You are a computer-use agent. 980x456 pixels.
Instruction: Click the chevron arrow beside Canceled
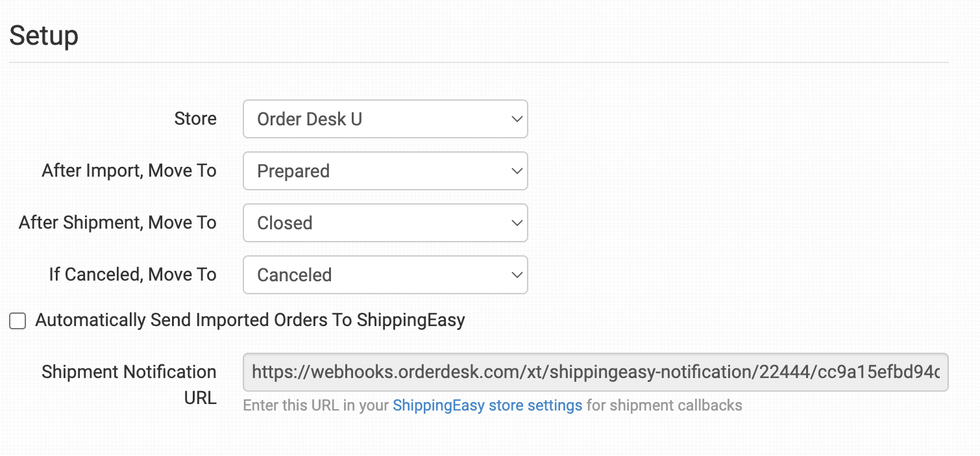pos(517,275)
